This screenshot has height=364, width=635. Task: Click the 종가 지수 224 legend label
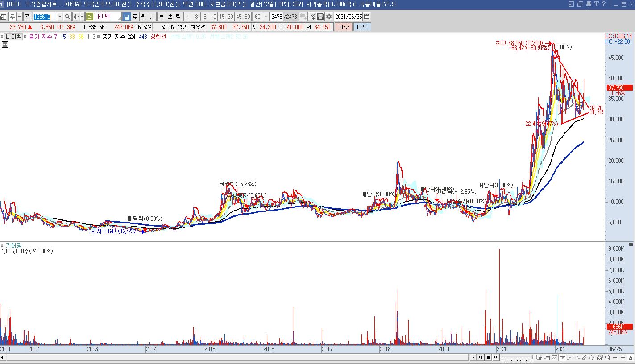tap(119, 37)
